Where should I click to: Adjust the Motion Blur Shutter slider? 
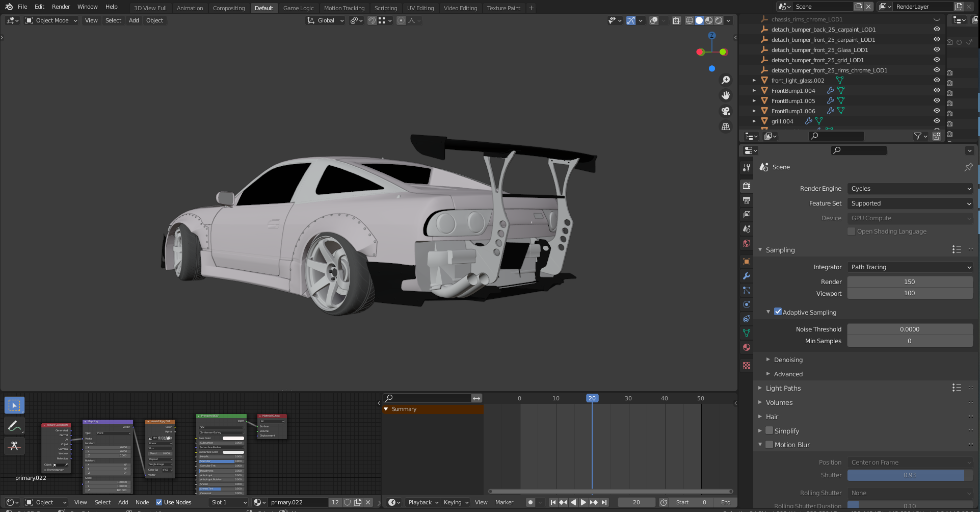(910, 475)
